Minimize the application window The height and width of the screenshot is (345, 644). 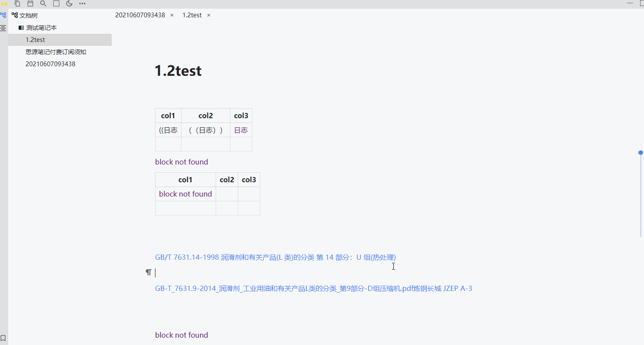pyautogui.click(x=630, y=3)
